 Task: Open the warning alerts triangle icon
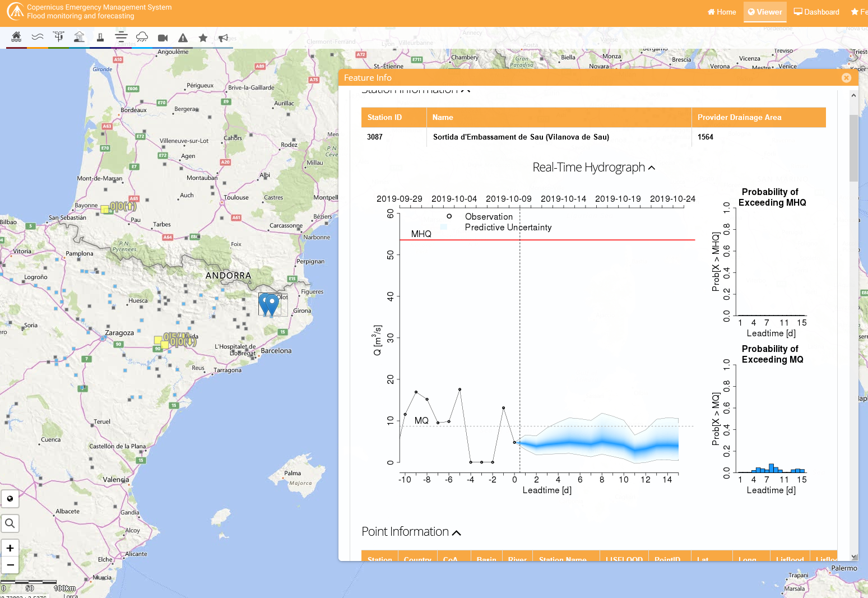(183, 38)
